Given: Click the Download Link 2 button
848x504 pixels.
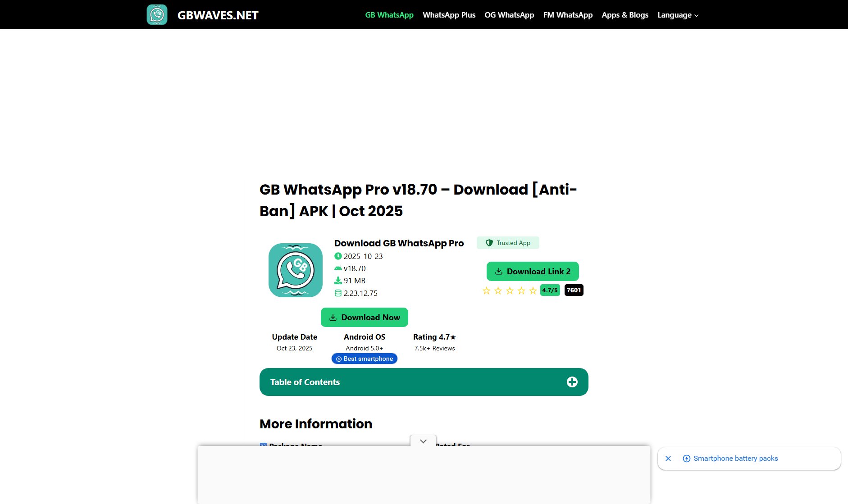Looking at the screenshot, I should coord(533,272).
